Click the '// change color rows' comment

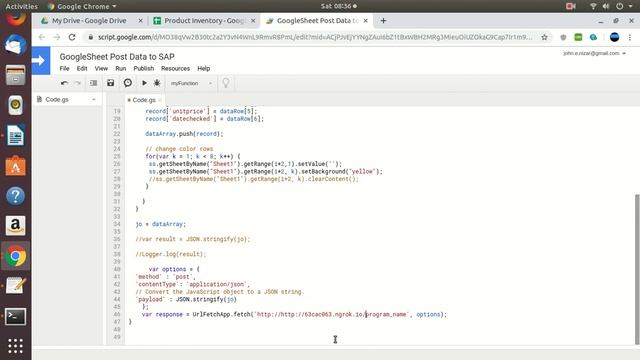pos(179,149)
